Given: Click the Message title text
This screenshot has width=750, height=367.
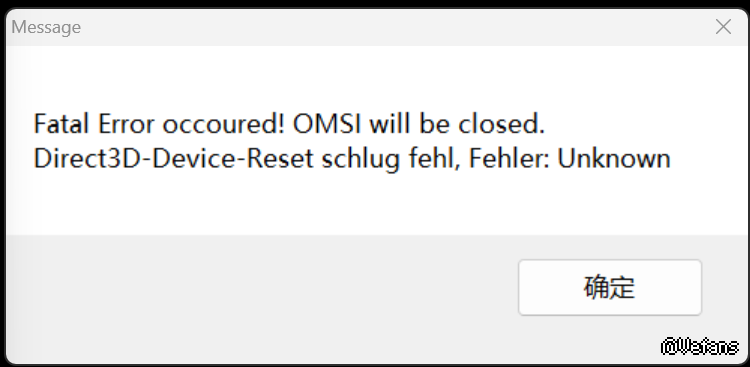Looking at the screenshot, I should (x=46, y=27).
